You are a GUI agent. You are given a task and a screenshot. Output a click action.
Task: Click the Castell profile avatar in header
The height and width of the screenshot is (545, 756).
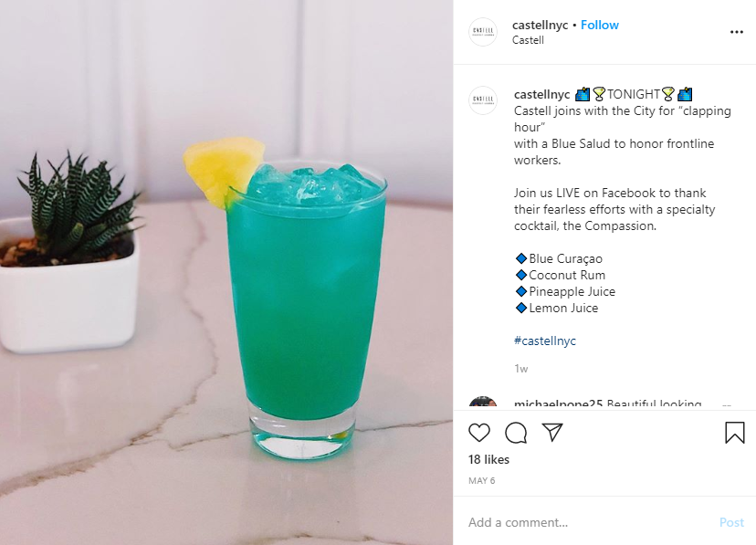click(483, 32)
